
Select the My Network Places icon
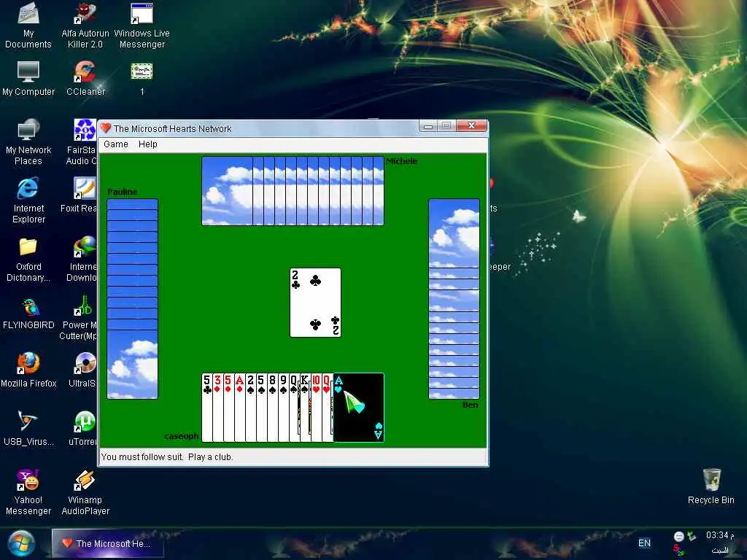[28, 142]
